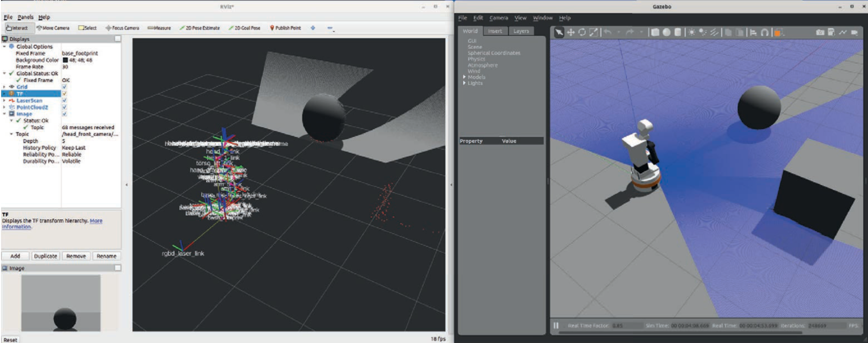
Task: Select the Gazebo rotate mode tool
Action: pyautogui.click(x=582, y=32)
